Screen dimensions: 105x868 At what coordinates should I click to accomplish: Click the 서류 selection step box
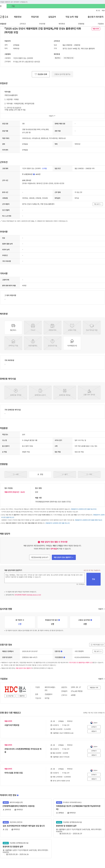(x=16, y=474)
